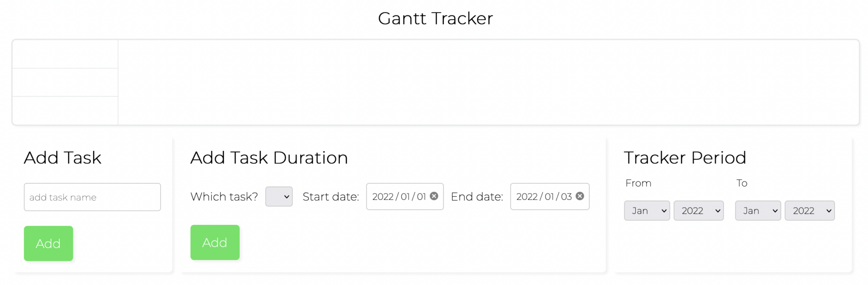
Task: Open the From month Jan dropdown
Action: [x=647, y=211]
